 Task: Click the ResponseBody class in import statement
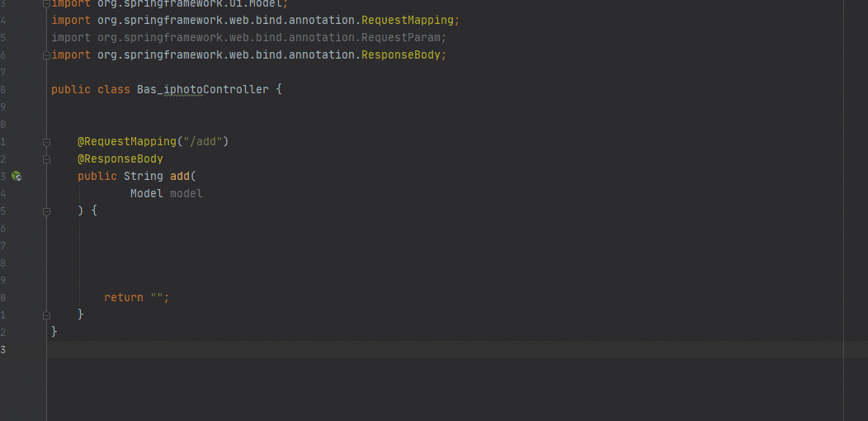pos(401,54)
